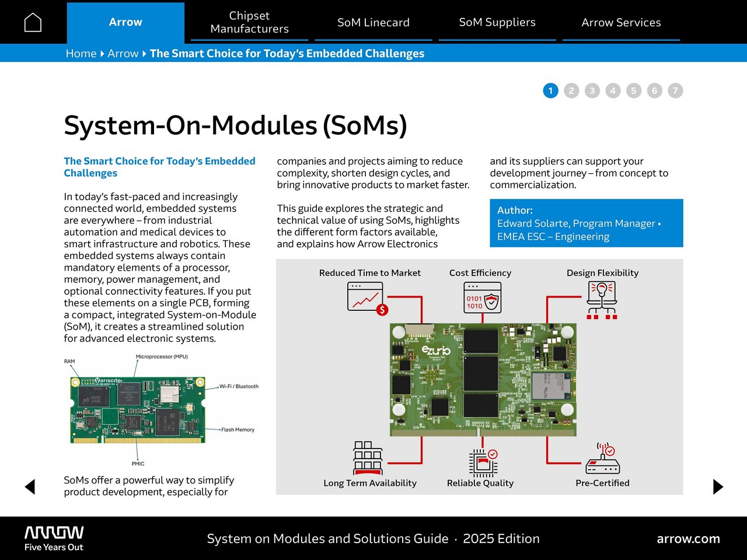Click the Arrow Five Years Out logo

coord(53,537)
